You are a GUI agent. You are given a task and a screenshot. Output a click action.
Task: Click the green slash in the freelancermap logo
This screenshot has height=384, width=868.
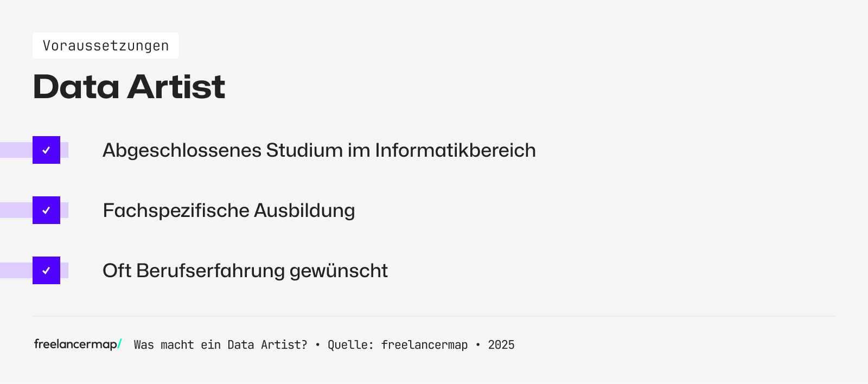(x=119, y=343)
